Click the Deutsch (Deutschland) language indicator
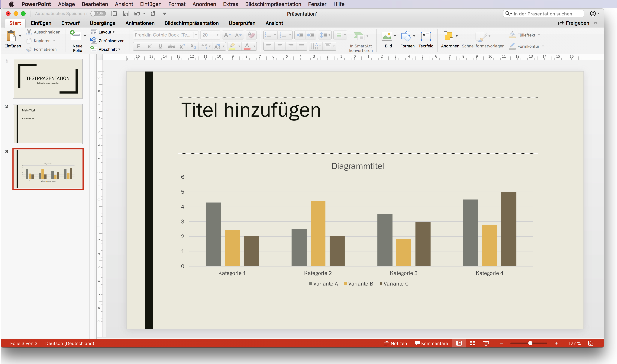This screenshot has width=617, height=364. [x=70, y=343]
